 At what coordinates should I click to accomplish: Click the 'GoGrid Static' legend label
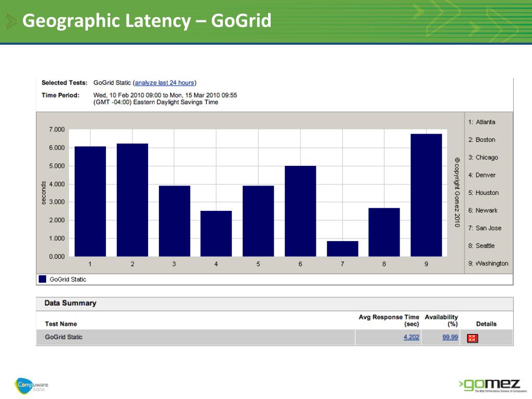click(x=68, y=279)
